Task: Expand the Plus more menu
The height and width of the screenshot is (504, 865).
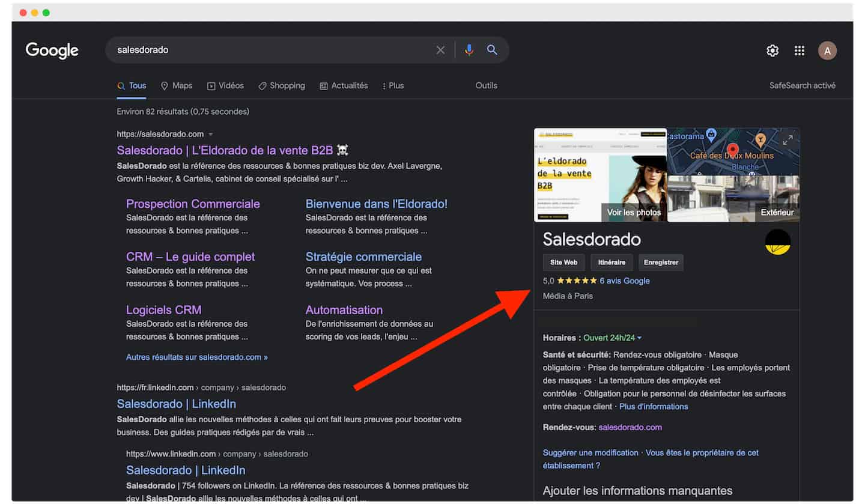Action: tap(393, 86)
